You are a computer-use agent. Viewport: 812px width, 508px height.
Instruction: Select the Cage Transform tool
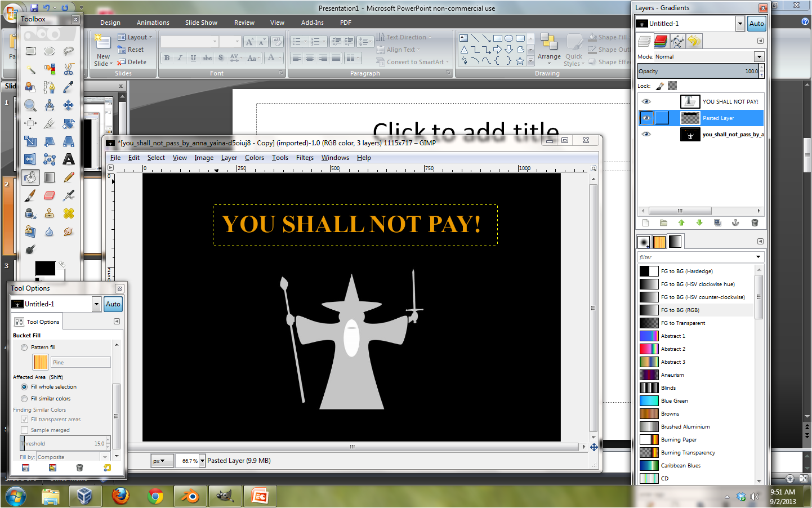tap(50, 159)
